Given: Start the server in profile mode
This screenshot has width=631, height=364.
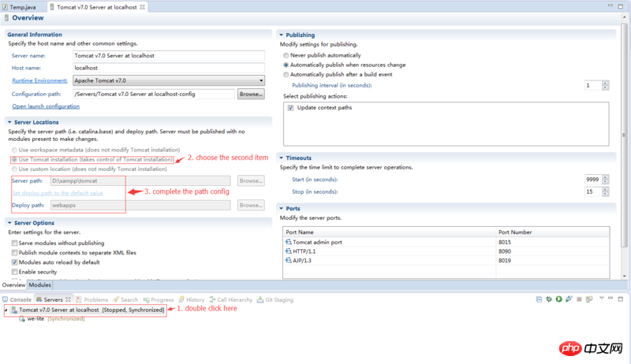Looking at the screenshot, I should coord(569,299).
